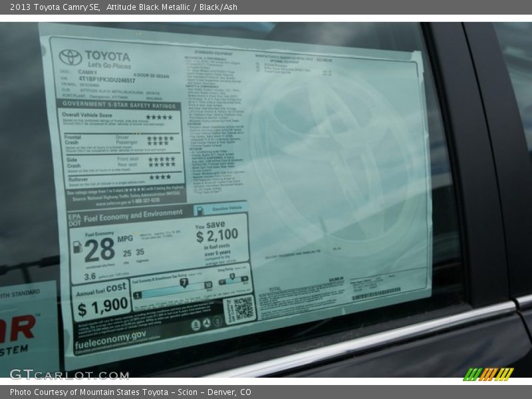Click the large 28 combined MPG number
This screenshot has width=532, height=399.
[100, 250]
